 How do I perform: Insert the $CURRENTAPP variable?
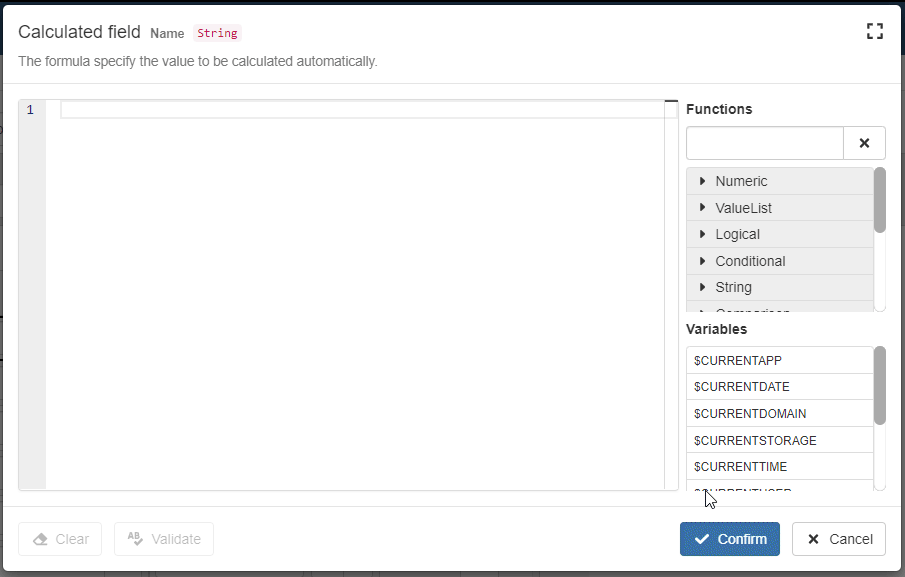coord(737,360)
